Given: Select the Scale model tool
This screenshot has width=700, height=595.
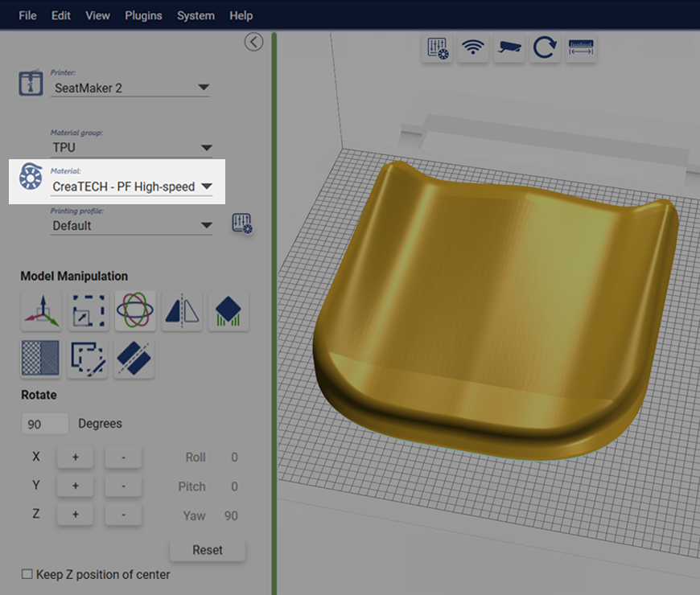Looking at the screenshot, I should [89, 311].
